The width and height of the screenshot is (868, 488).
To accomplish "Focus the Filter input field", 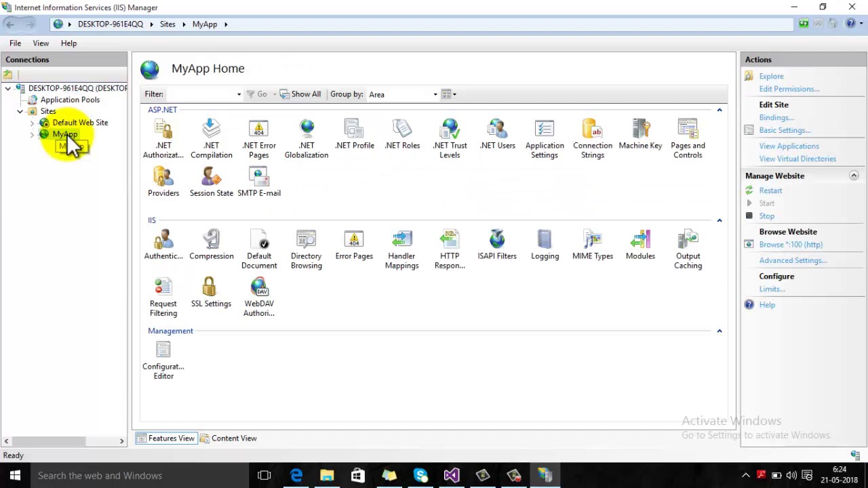I will 201,94.
